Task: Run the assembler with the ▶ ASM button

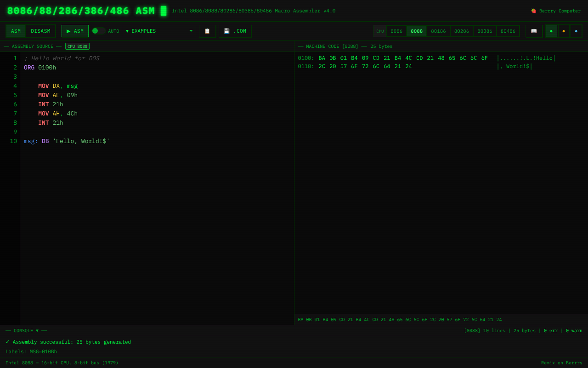Action: click(75, 31)
